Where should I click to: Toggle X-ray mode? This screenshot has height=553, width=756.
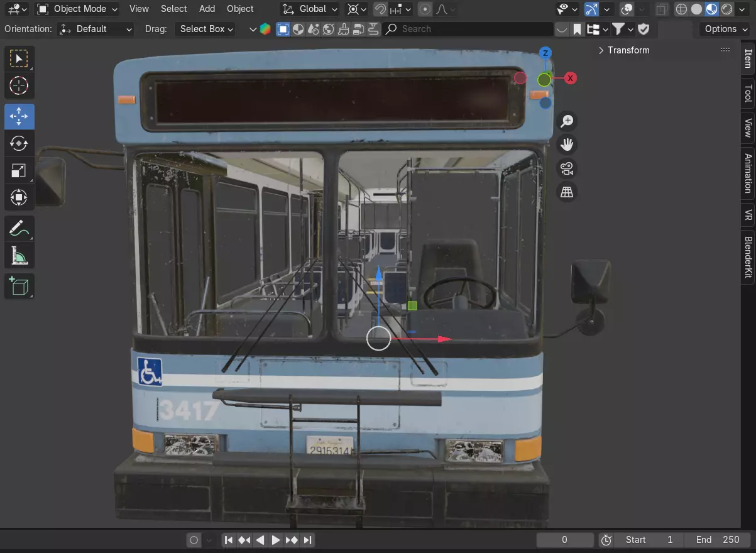pyautogui.click(x=662, y=9)
